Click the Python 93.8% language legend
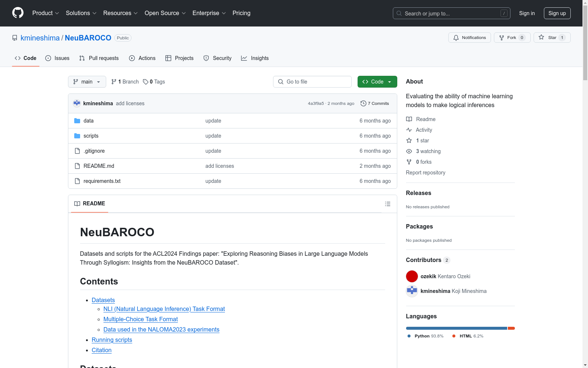 tap(426, 336)
